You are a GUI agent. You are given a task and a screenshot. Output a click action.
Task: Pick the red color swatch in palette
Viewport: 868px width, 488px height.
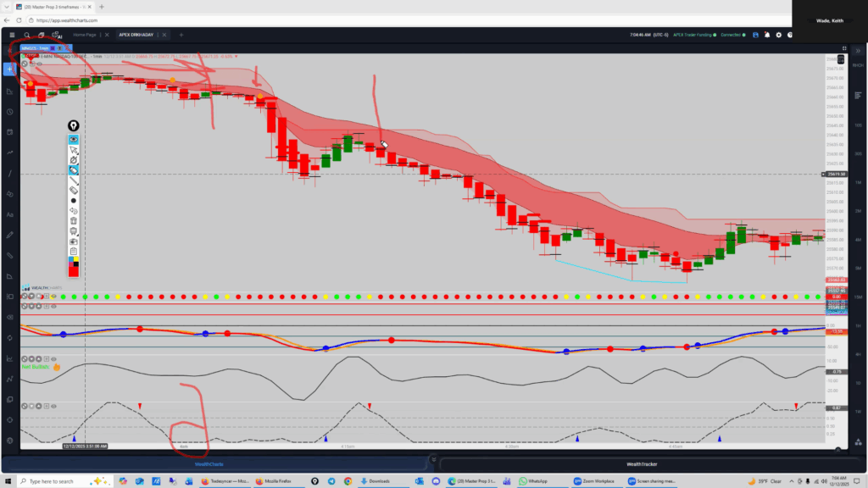(x=74, y=271)
